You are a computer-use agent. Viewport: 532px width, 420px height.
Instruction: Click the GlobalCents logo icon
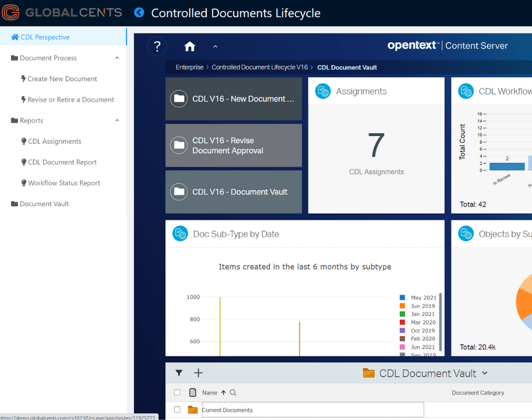[10, 12]
